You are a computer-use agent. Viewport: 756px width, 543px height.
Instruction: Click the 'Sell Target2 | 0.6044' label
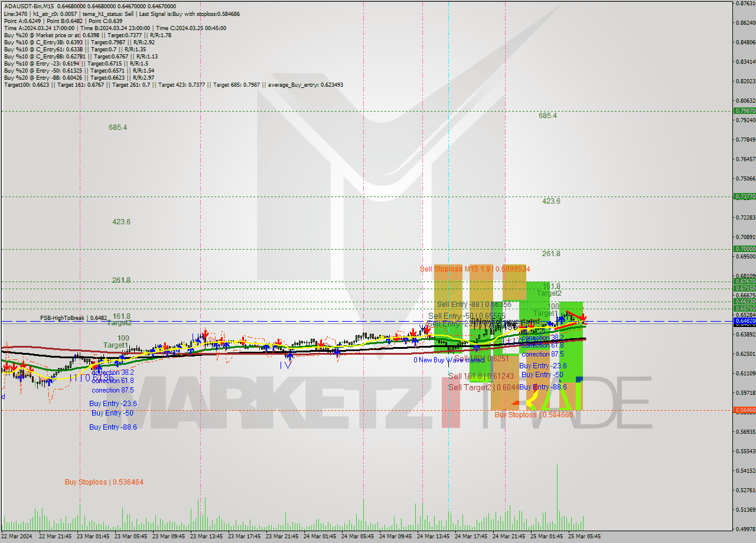(484, 387)
